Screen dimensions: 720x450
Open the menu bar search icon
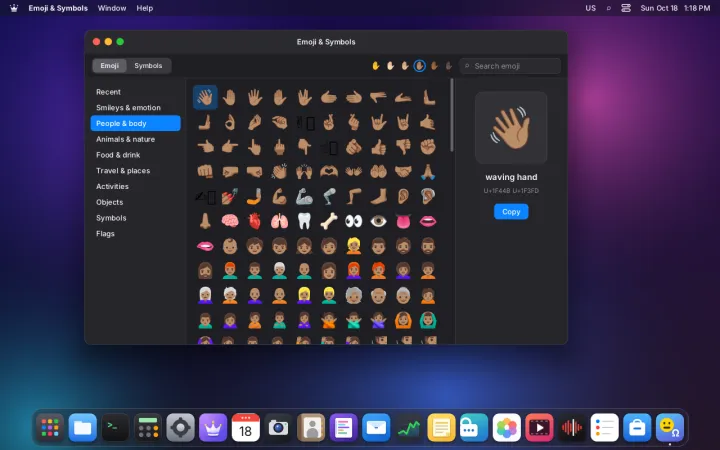[608, 8]
